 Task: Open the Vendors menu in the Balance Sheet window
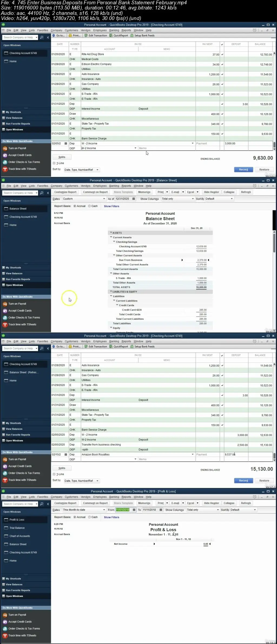pyautogui.click(x=85, y=186)
